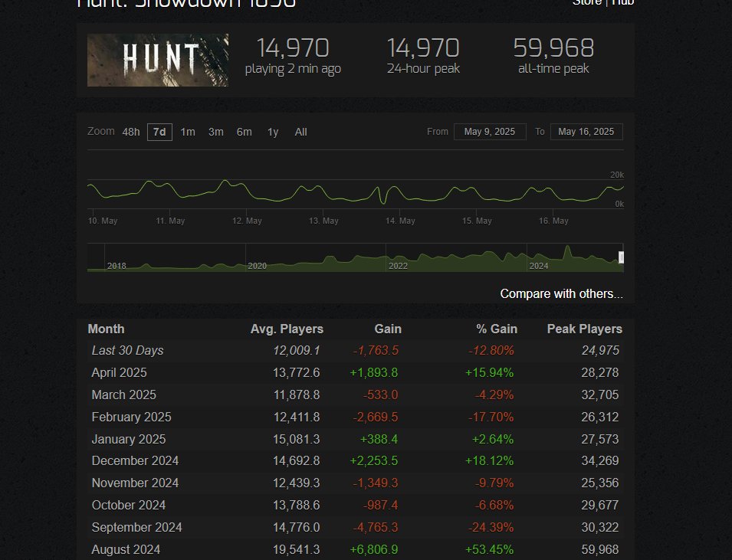Image resolution: width=732 pixels, height=560 pixels.
Task: Click the -17.70% gain percentage
Action: point(491,417)
